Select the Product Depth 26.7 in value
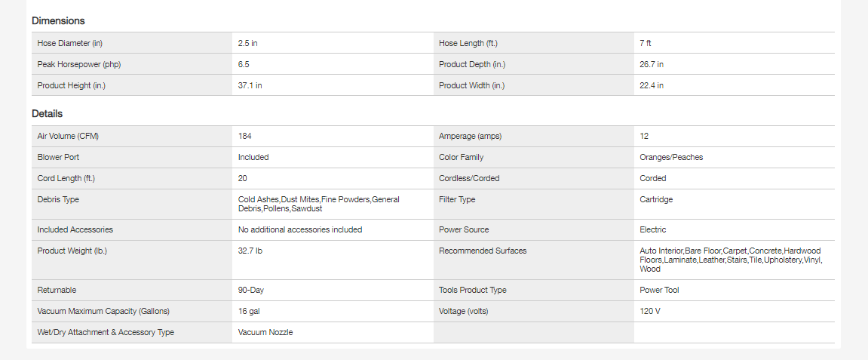868x360 pixels. (652, 64)
